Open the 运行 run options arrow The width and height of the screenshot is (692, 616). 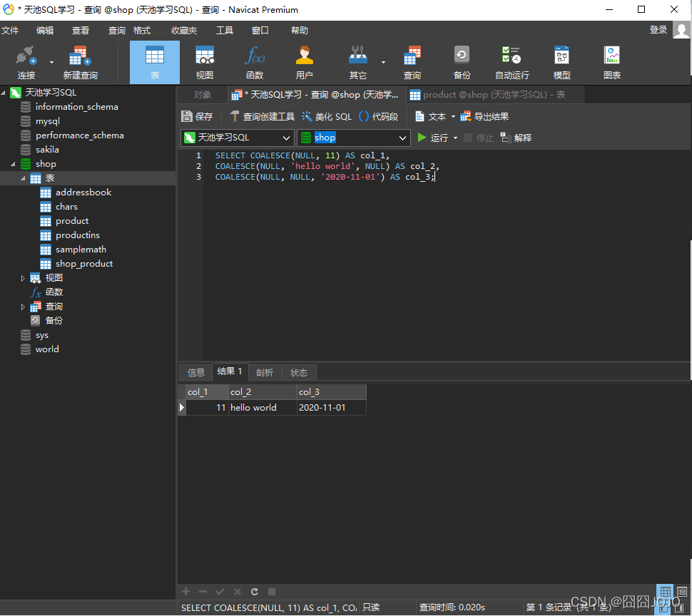[x=455, y=138]
